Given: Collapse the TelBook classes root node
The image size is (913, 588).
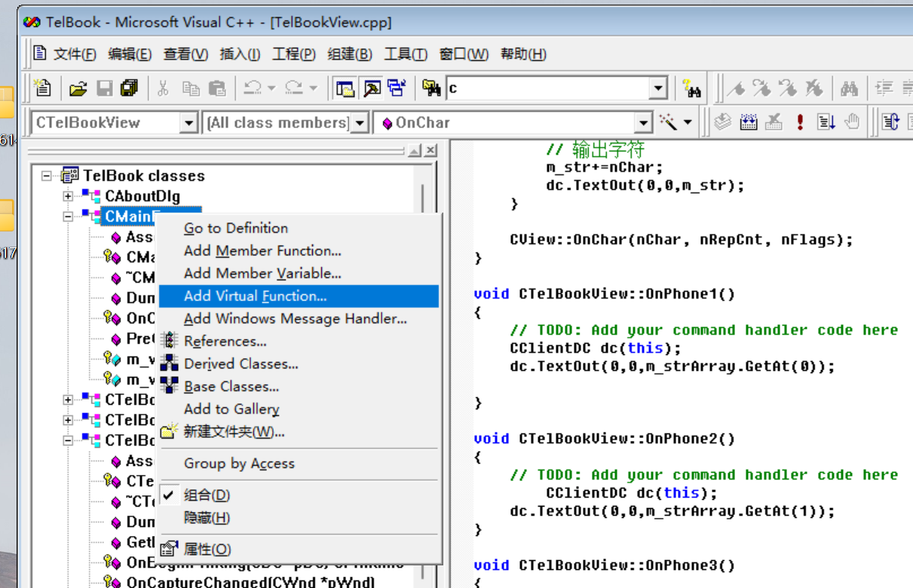Looking at the screenshot, I should click(47, 176).
